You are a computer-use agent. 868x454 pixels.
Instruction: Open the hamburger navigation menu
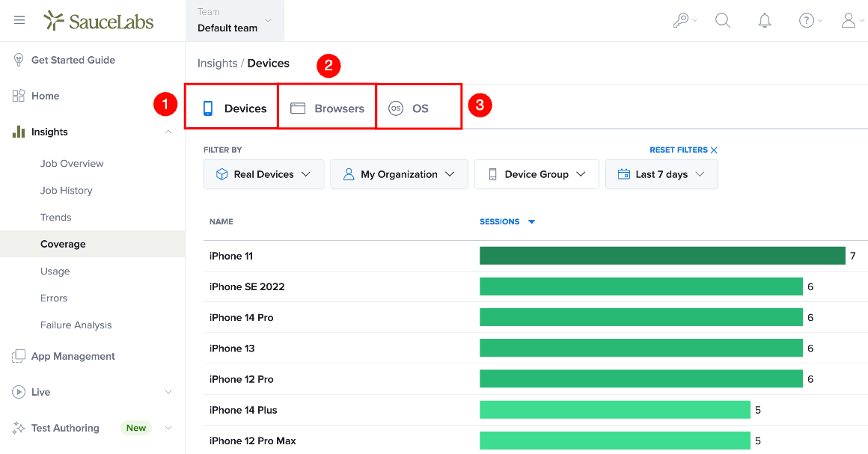(19, 20)
